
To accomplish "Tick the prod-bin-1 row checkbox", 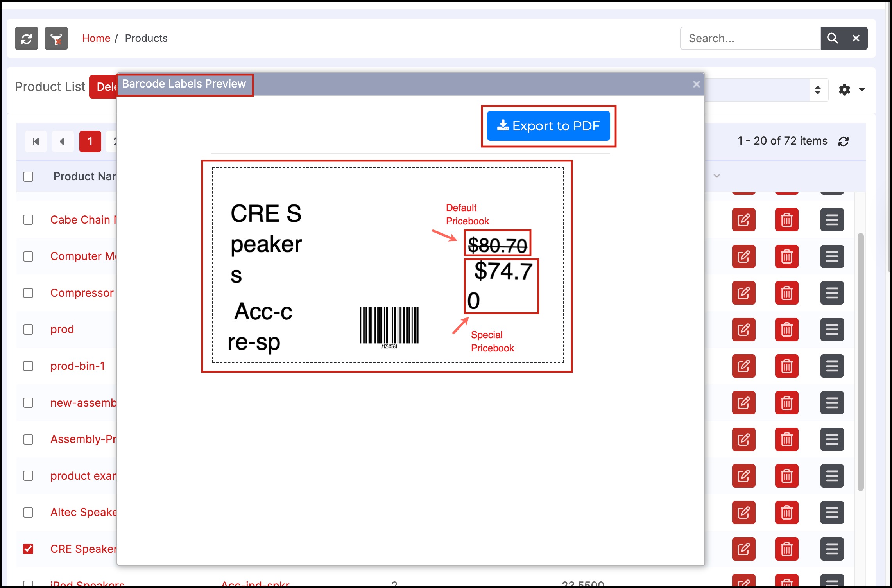I will [28, 366].
